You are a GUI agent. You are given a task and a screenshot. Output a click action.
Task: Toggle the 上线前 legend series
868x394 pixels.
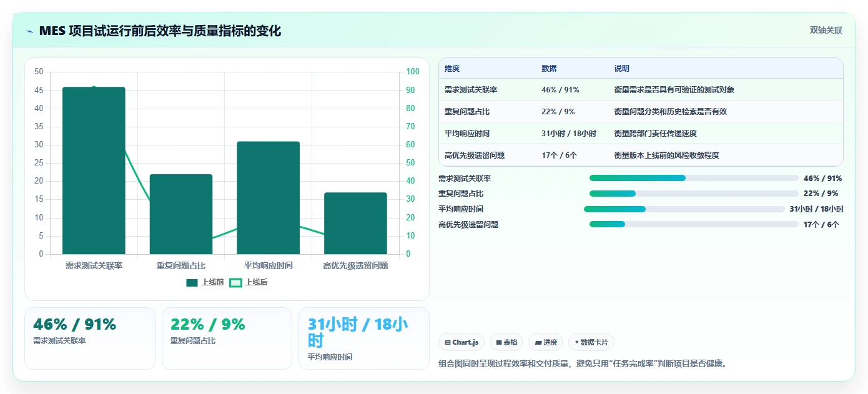[205, 282]
